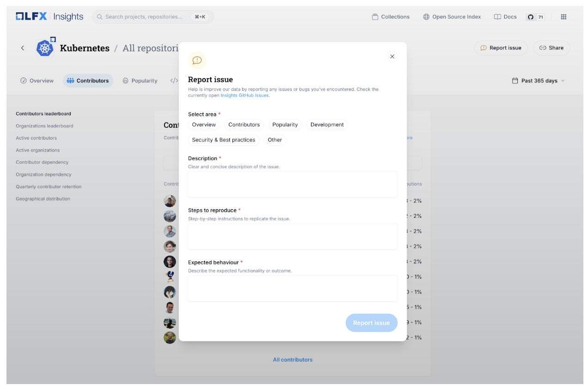Screen dimensions: 588x391
Task: Click the Kubernetes project logo
Action: pyautogui.click(x=45, y=48)
